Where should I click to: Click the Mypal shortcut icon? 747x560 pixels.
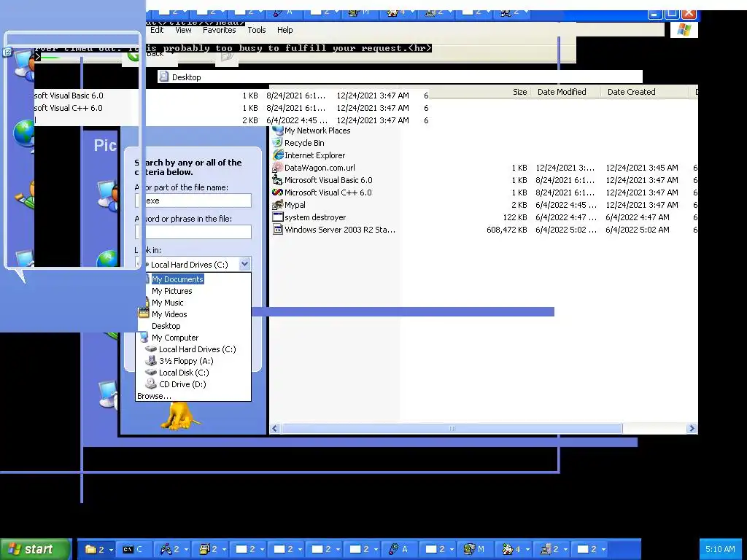click(x=277, y=205)
